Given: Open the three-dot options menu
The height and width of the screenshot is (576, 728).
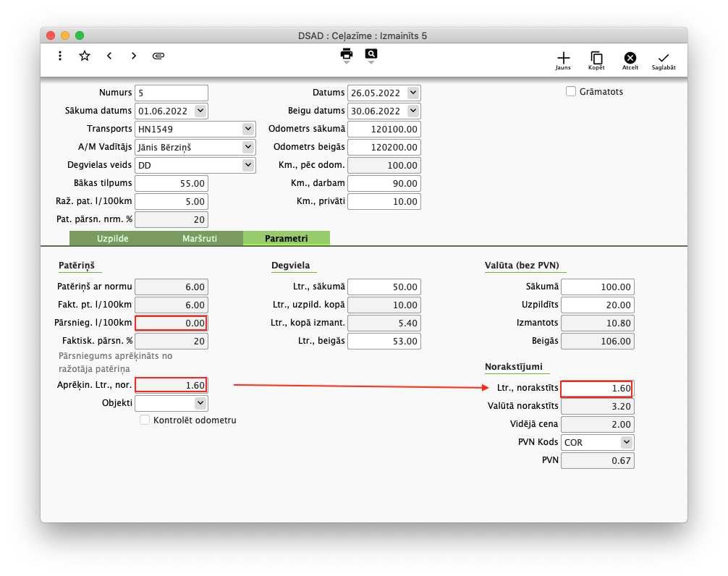Looking at the screenshot, I should pos(60,56).
